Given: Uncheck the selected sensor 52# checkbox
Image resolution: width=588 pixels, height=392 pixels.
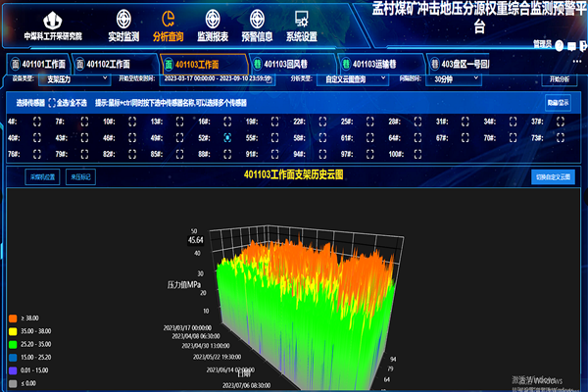Looking at the screenshot, I should [227, 138].
